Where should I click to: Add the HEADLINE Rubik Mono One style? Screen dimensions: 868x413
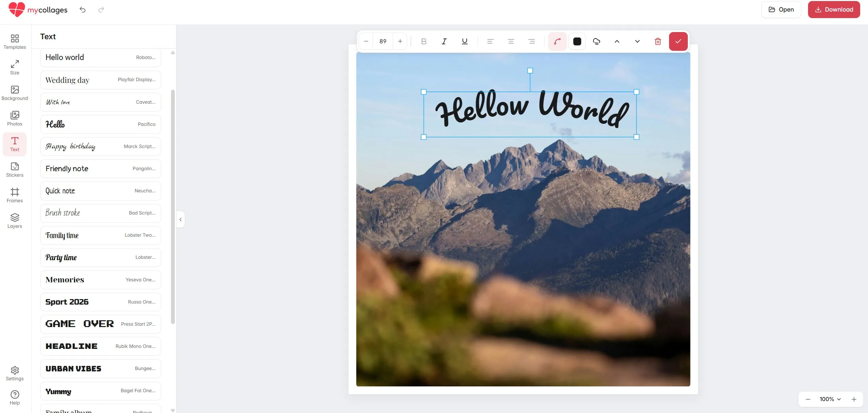tap(100, 346)
